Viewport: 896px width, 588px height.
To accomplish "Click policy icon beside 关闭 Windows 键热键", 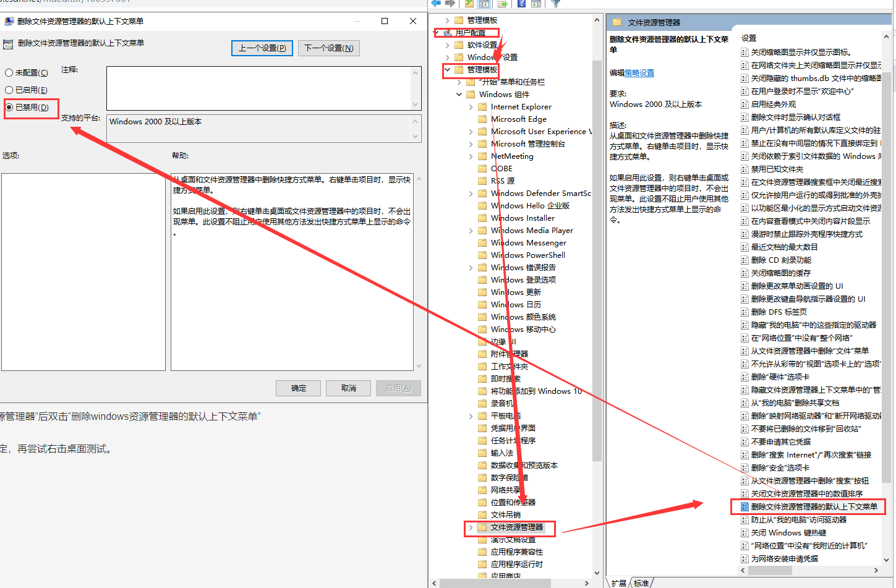I will pos(745,533).
